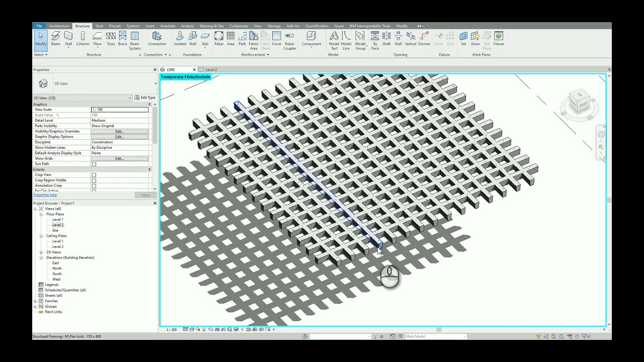Select the Rebar tool
Screen dimensions: 644x362
[x=219, y=39]
